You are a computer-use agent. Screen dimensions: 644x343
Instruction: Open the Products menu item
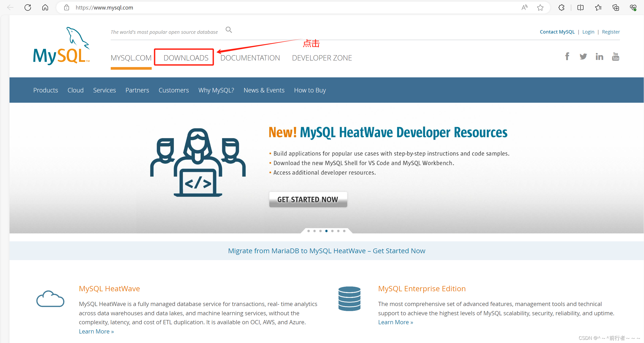pyautogui.click(x=45, y=90)
